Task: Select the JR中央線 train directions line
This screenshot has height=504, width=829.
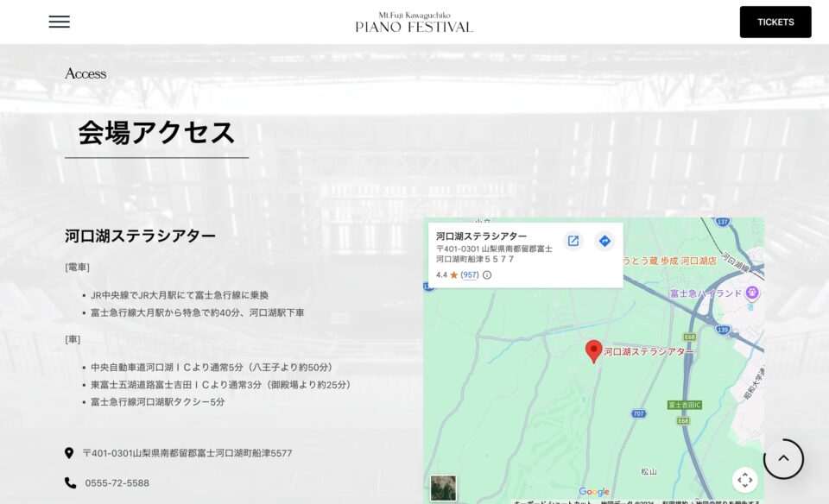Action: coord(180,295)
